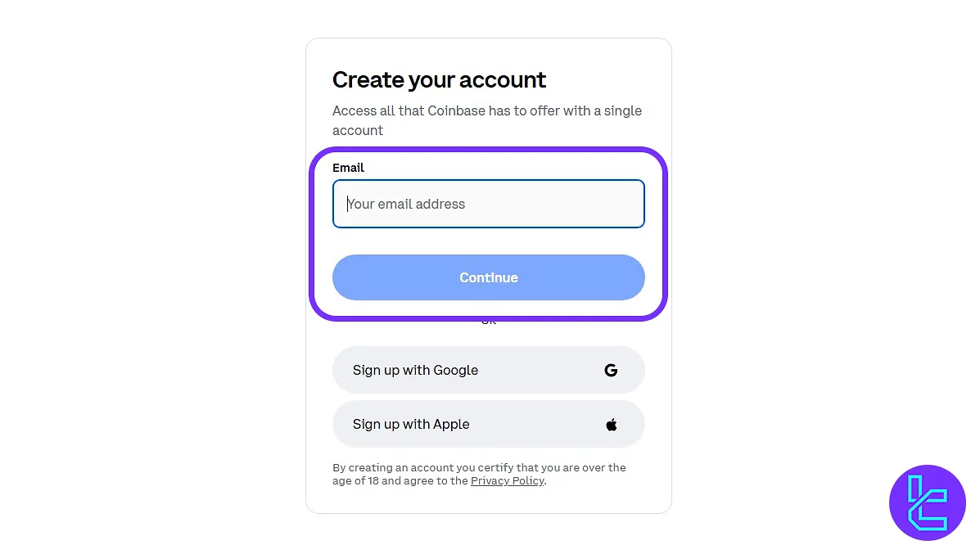980x554 pixels.
Task: Click the Email field label
Action: coord(348,168)
